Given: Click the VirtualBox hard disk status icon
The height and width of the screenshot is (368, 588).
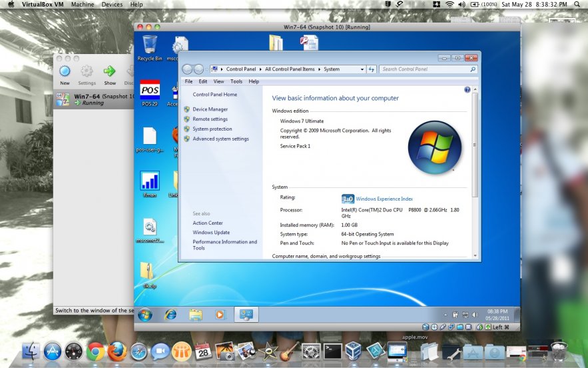Looking at the screenshot, I should pos(426,327).
